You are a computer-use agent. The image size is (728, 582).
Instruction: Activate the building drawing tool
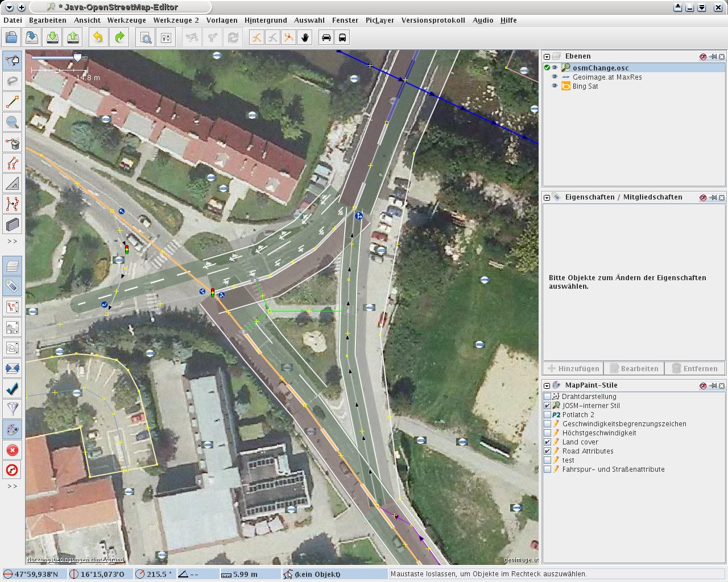pyautogui.click(x=13, y=224)
